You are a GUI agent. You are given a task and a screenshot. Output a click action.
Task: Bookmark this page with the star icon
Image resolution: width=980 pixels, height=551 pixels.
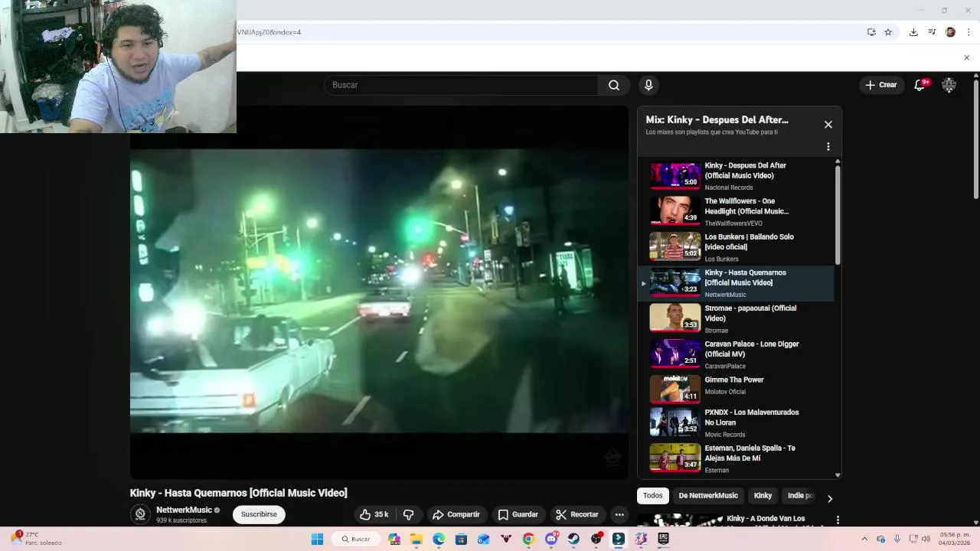click(888, 32)
